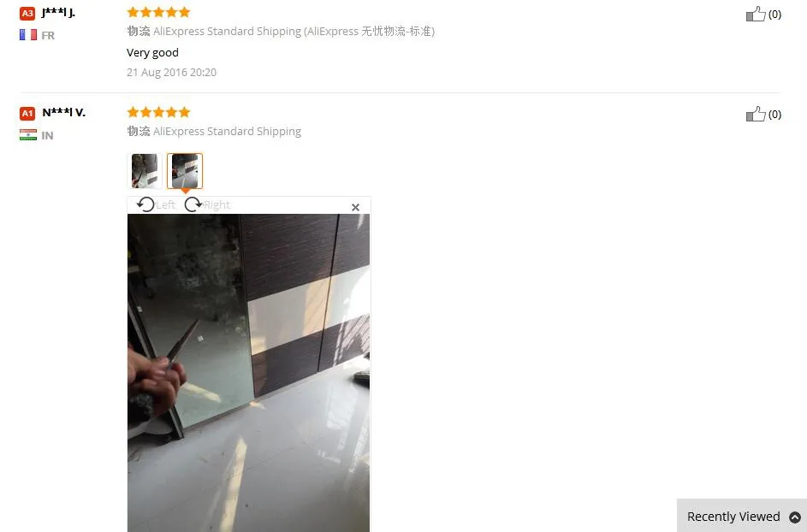Viewport: 807px width, 532px height.
Task: Click five-star rating of N***l V. review
Action: click(158, 112)
